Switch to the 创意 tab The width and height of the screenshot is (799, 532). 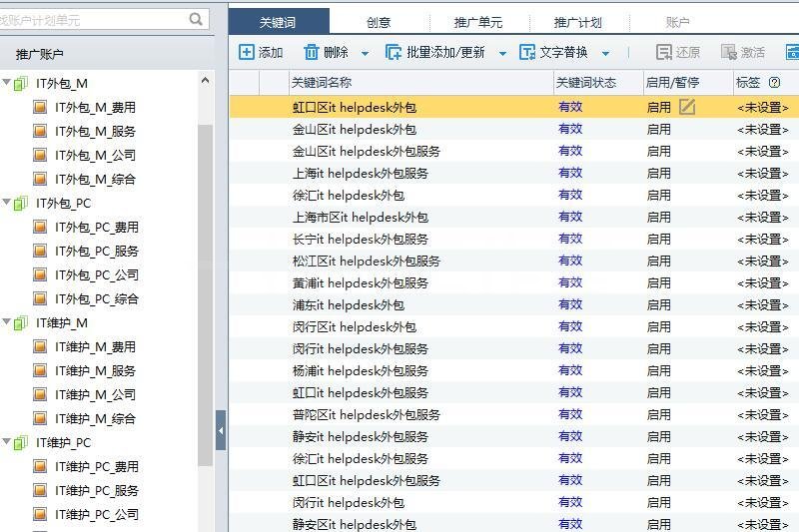point(380,22)
